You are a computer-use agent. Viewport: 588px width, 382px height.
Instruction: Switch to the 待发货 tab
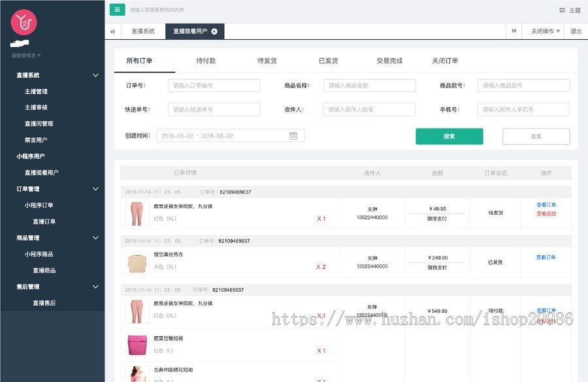[x=267, y=61]
